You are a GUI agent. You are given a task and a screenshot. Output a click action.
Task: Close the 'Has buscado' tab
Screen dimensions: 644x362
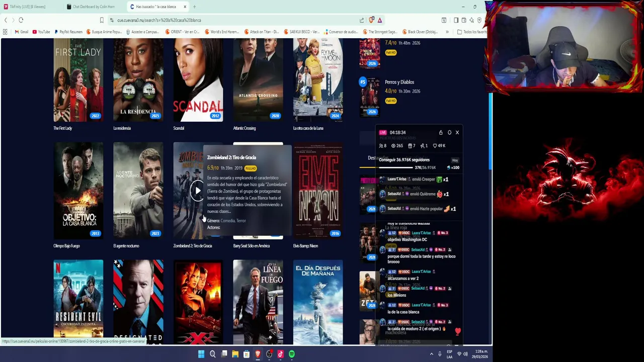(x=185, y=7)
